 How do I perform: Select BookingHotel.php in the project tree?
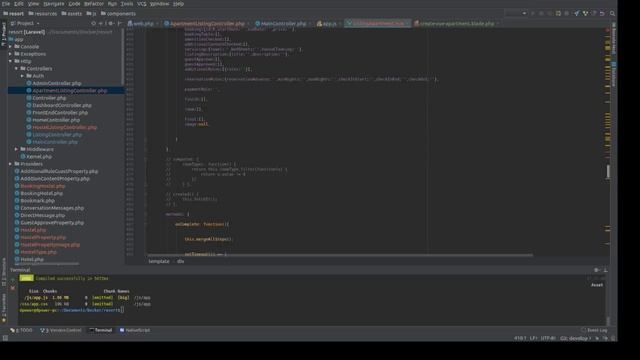click(41, 193)
